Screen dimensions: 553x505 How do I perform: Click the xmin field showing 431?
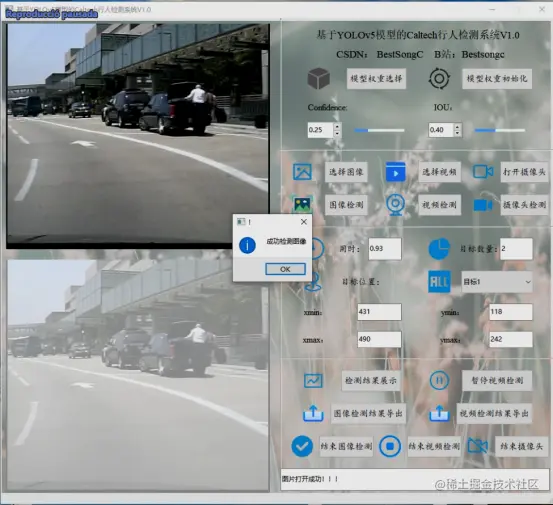[x=379, y=312]
